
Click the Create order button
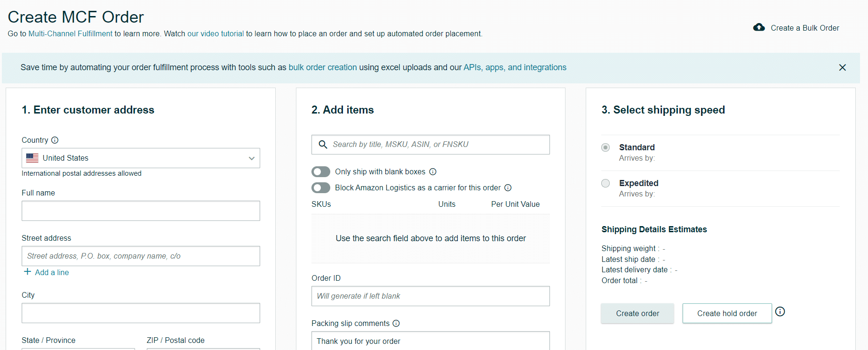(x=637, y=313)
